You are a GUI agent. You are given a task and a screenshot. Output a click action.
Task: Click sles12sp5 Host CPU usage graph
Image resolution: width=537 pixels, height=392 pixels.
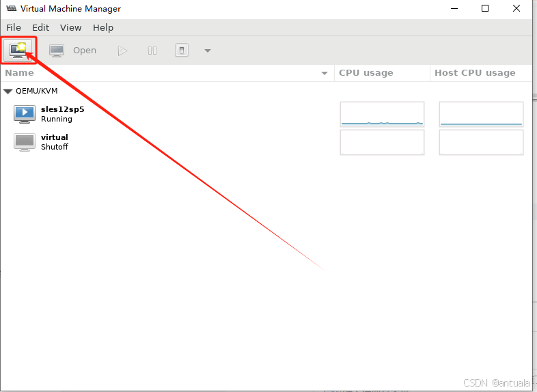pyautogui.click(x=481, y=114)
